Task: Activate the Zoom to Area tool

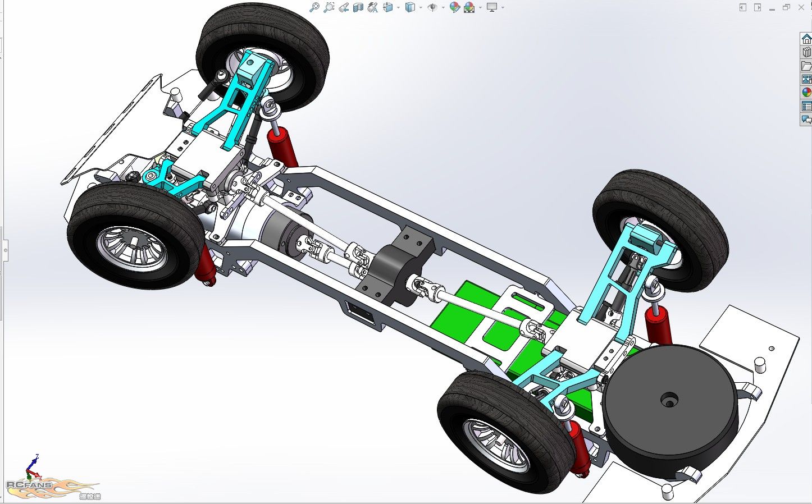Action: (x=329, y=7)
